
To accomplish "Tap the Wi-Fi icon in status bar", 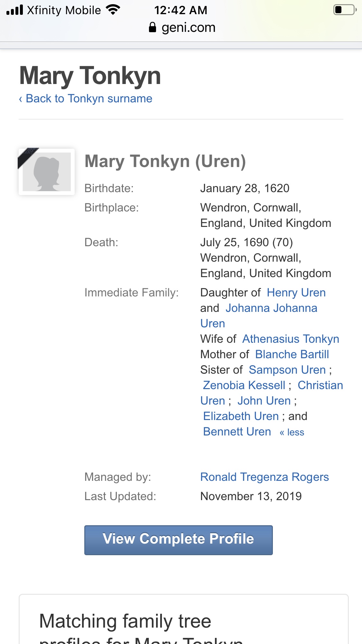I will (x=113, y=10).
